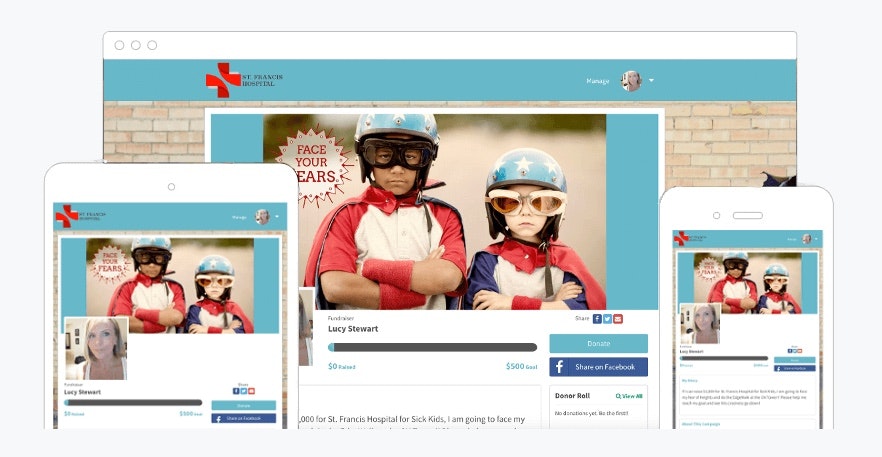This screenshot has height=457, width=882.
Task: Click Donate button on phone
Action: tap(794, 360)
